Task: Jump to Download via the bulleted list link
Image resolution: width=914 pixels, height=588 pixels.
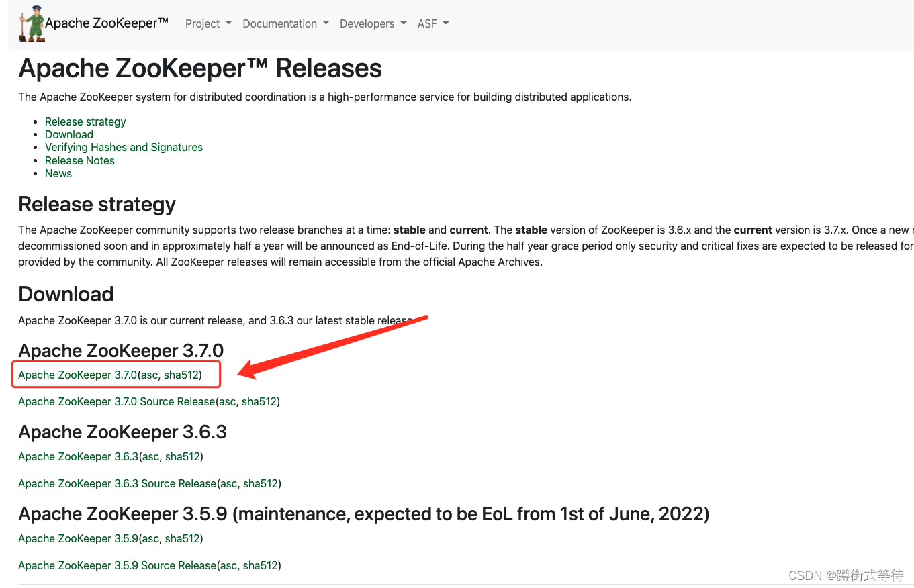Action: point(69,134)
